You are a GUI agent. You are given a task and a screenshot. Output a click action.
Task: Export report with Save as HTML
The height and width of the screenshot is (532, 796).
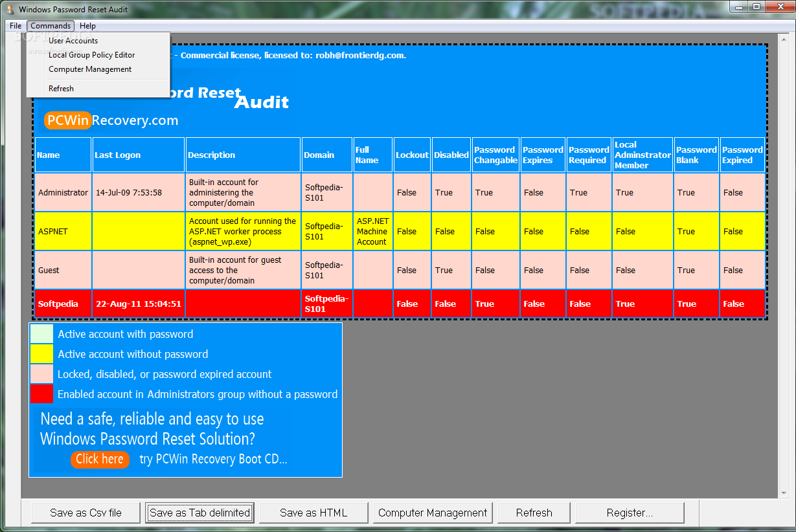coord(313,513)
